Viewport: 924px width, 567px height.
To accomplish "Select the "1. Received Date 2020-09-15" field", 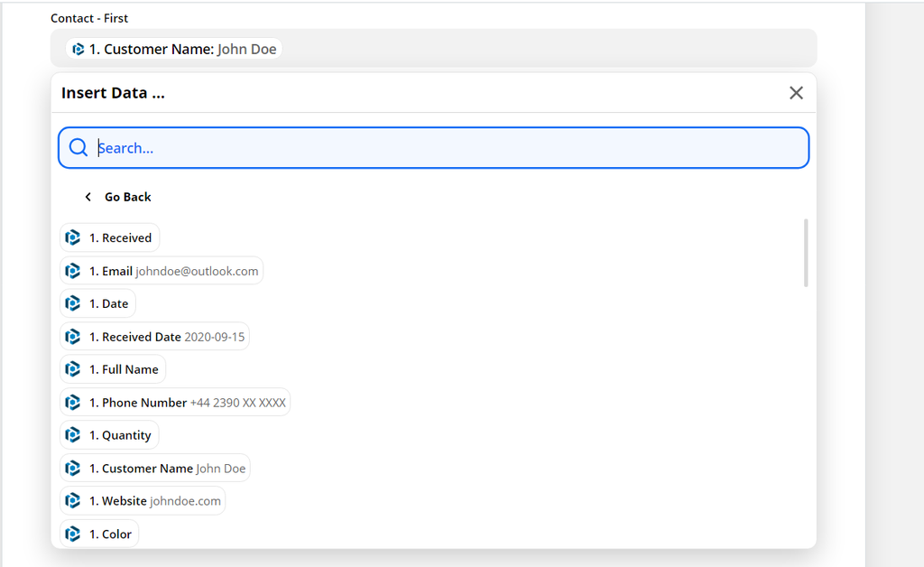I will [x=154, y=336].
